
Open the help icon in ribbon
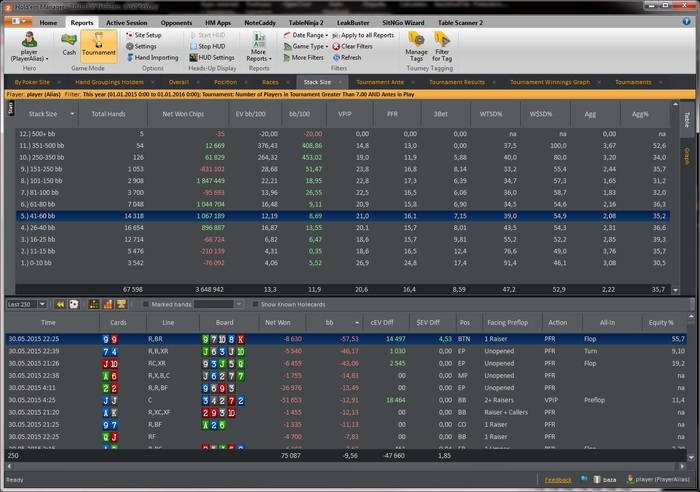[687, 21]
